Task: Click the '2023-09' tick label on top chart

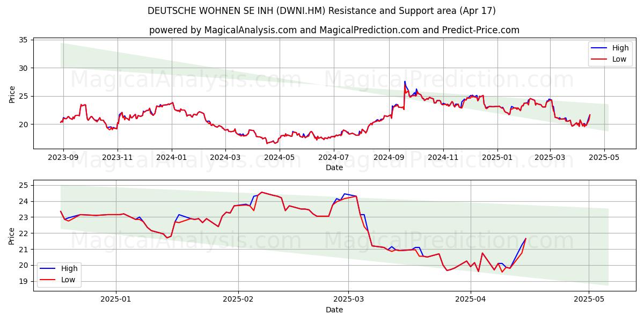Action: coord(63,157)
